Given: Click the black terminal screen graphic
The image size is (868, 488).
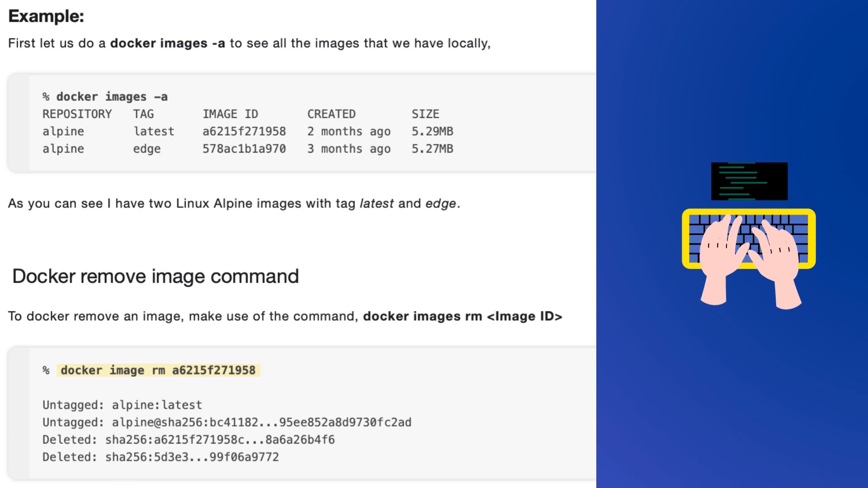Looking at the screenshot, I should [x=749, y=181].
